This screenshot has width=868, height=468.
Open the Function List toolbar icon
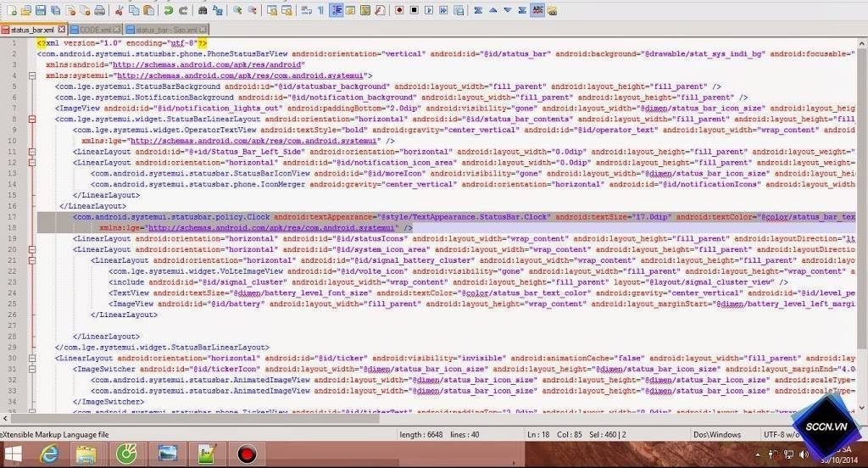pyautogui.click(x=380, y=10)
